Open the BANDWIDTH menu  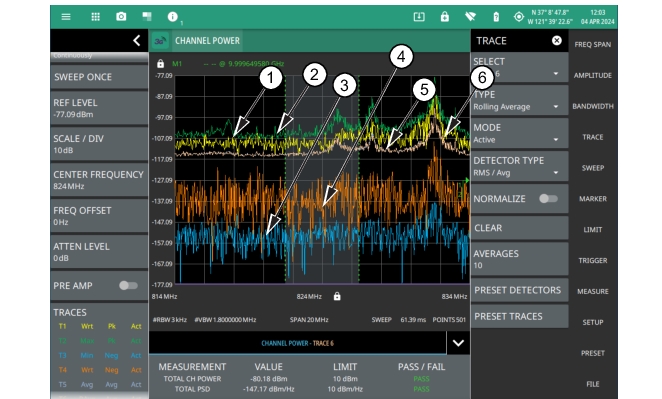point(592,106)
